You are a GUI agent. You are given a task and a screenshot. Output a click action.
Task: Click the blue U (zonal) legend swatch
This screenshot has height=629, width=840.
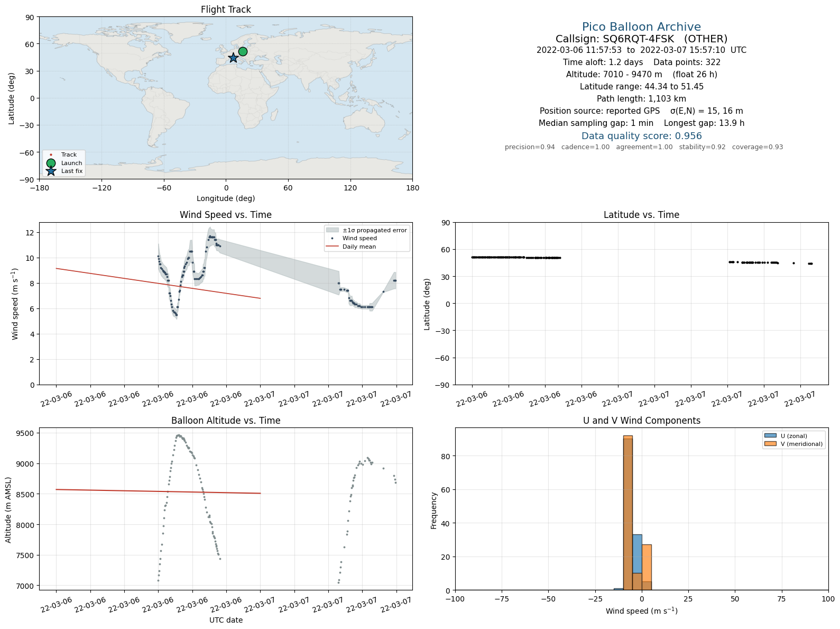(770, 436)
